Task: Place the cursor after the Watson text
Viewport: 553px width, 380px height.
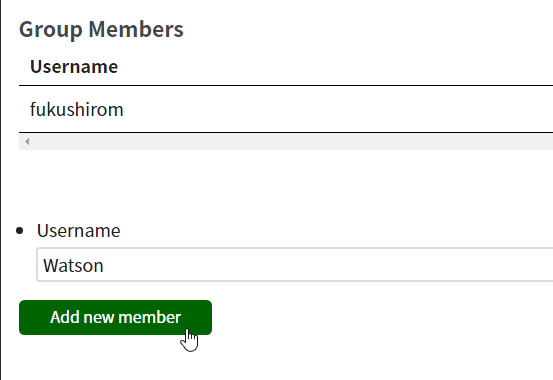Action: click(104, 265)
